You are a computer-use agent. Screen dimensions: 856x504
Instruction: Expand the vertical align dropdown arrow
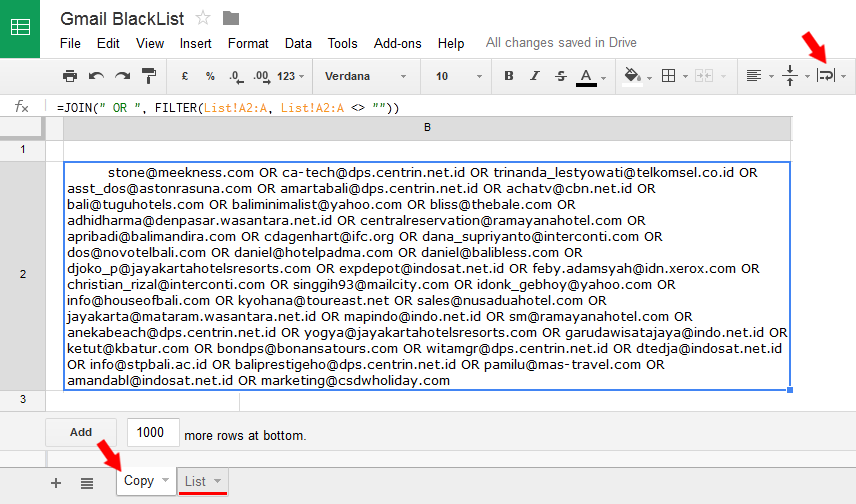(807, 77)
